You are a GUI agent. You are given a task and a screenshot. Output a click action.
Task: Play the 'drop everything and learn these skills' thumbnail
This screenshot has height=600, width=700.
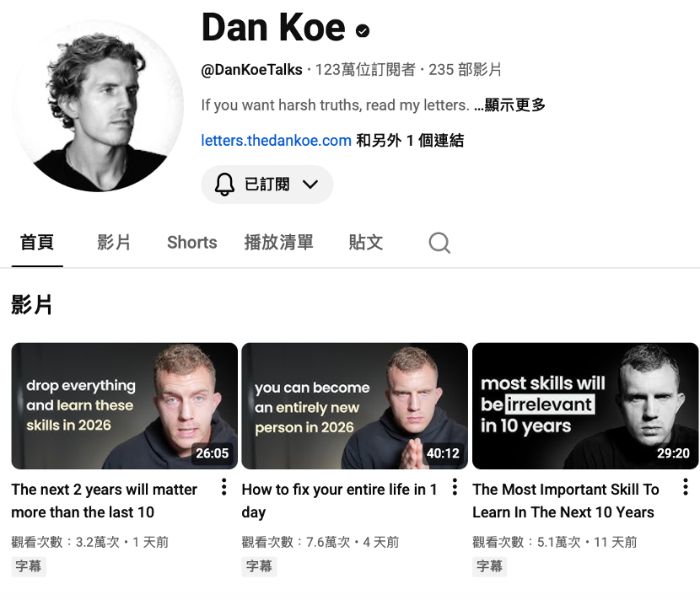pos(125,406)
